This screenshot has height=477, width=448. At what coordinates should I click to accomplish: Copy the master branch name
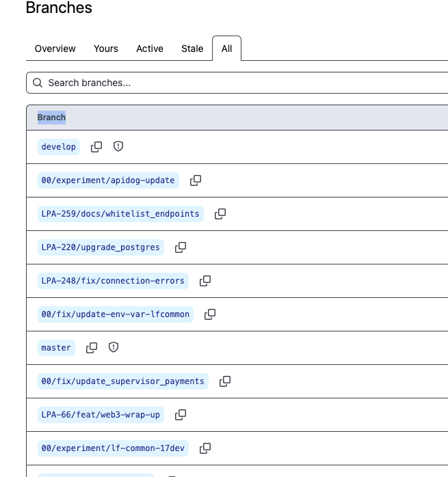[x=92, y=348]
